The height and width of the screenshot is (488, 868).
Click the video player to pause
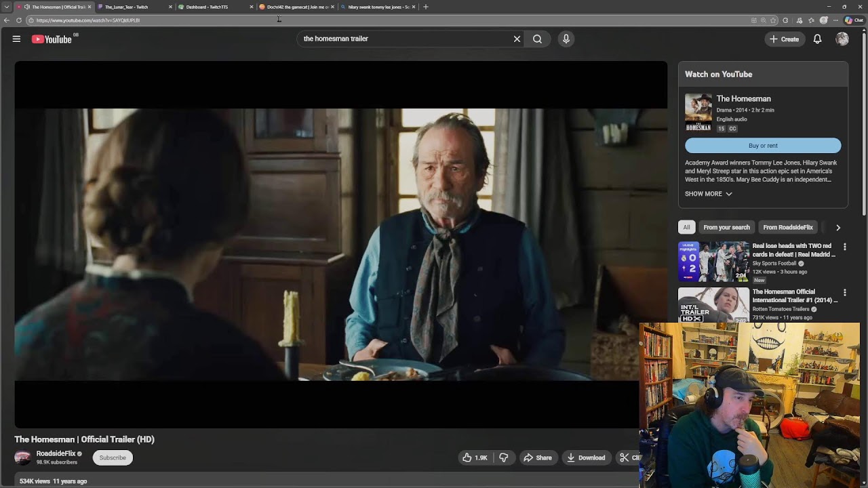tap(341, 244)
